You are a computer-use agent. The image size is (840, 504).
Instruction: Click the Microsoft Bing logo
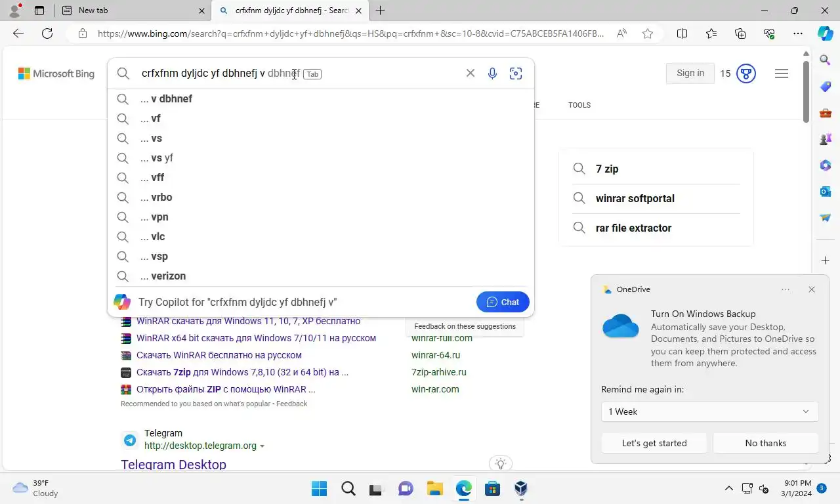tap(56, 73)
